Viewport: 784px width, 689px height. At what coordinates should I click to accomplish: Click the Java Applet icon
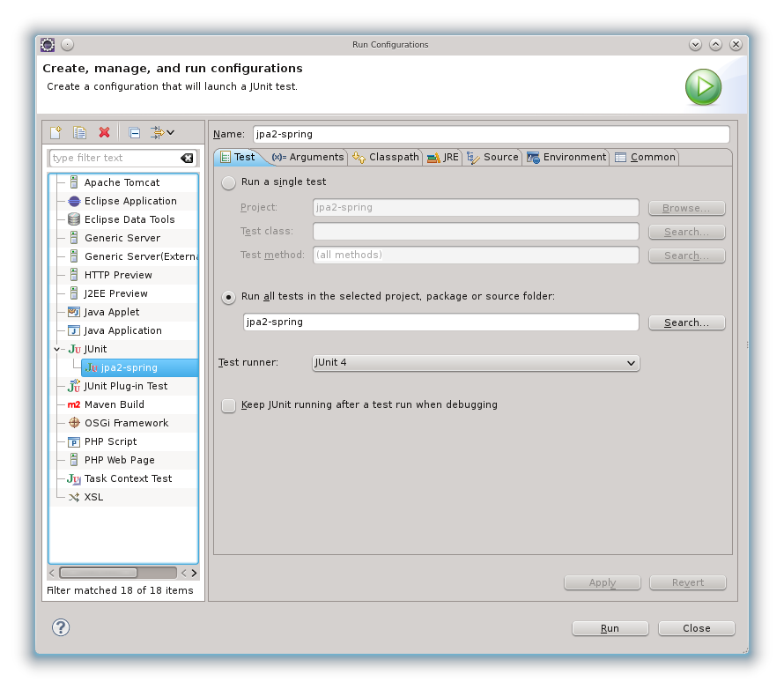[74, 312]
